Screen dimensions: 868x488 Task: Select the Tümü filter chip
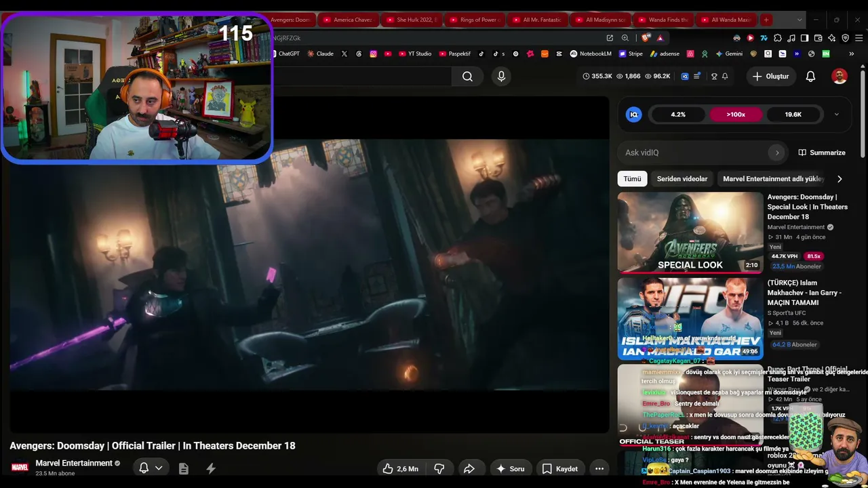(x=632, y=179)
